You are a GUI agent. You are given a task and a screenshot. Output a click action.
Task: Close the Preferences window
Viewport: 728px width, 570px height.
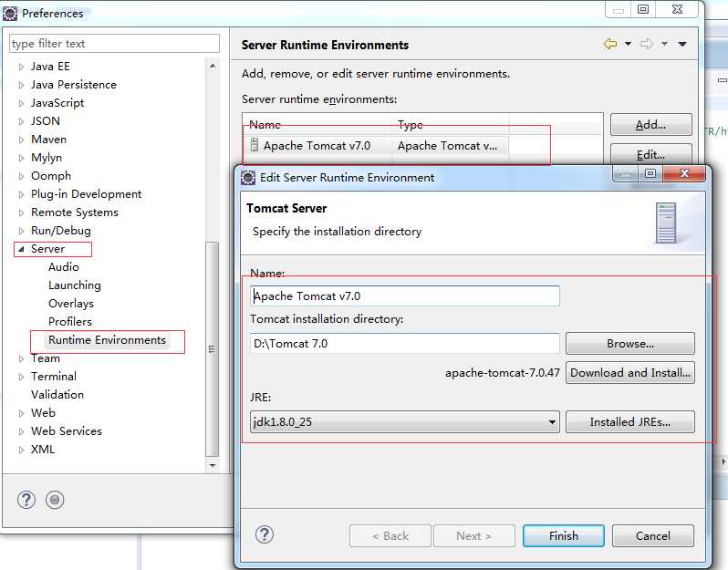(x=677, y=9)
